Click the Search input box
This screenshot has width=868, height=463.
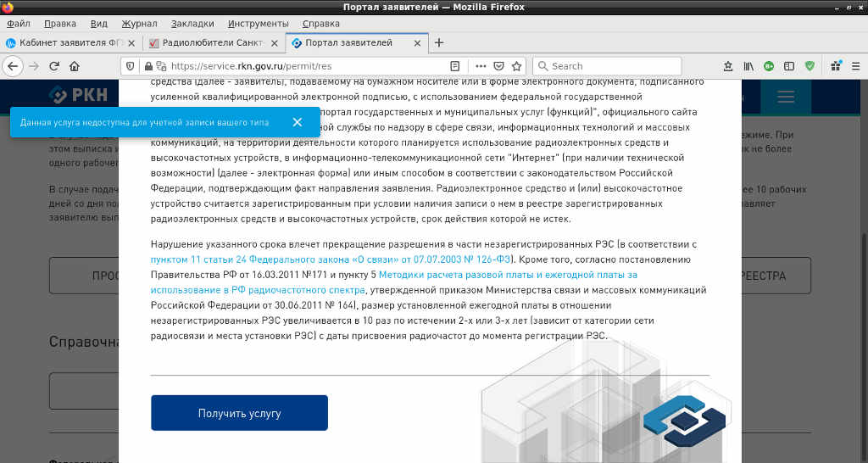[607, 66]
